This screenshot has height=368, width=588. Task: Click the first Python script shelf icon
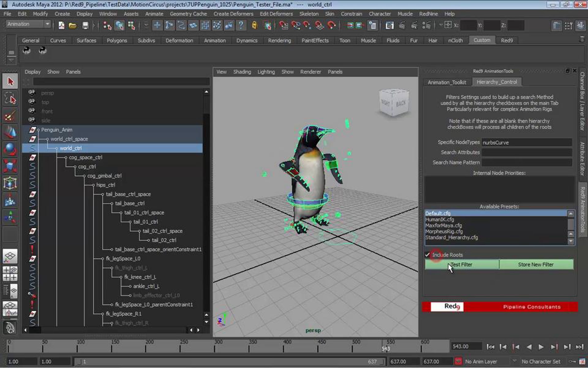[26, 51]
